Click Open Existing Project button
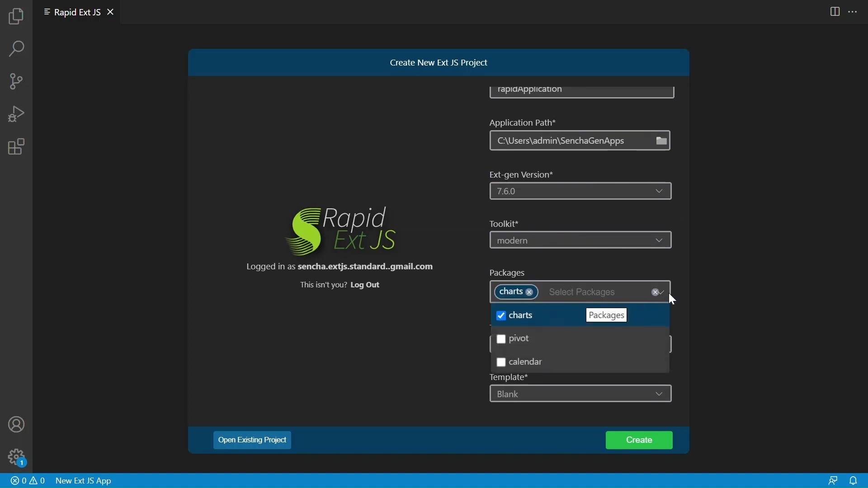 coord(252,441)
